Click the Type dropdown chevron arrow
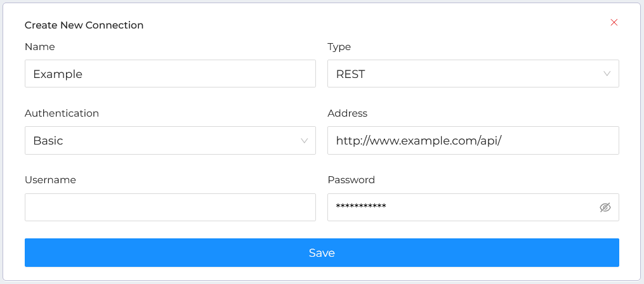 point(607,74)
